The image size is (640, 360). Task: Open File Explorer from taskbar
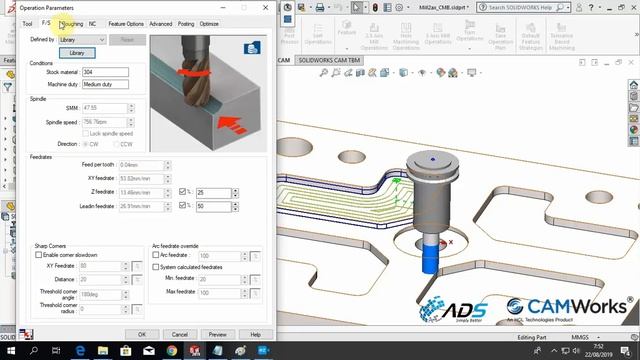[103, 351]
